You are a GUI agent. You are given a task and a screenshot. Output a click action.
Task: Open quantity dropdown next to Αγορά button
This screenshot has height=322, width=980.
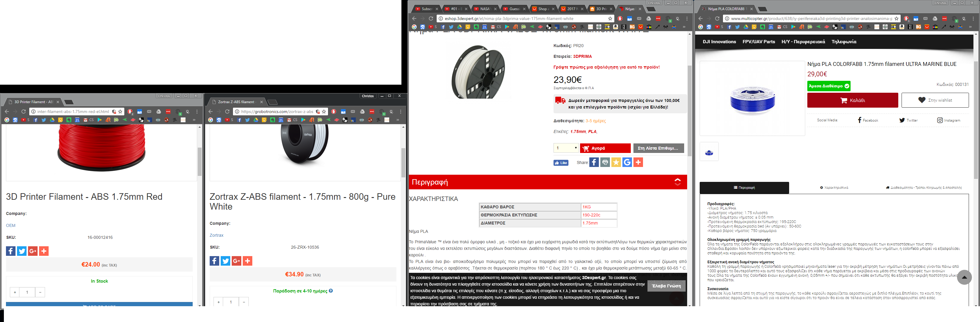click(x=566, y=148)
